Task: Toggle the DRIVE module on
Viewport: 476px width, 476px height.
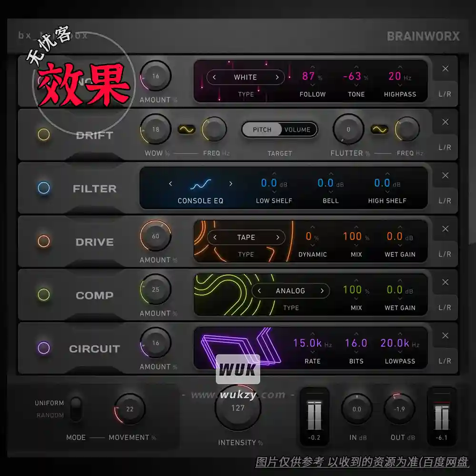Action: (x=44, y=241)
